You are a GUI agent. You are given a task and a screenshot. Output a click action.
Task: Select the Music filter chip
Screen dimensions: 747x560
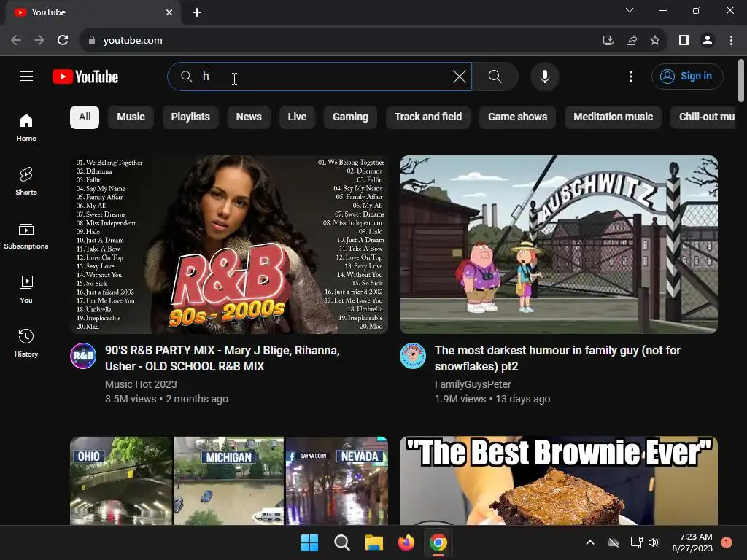[x=131, y=117]
